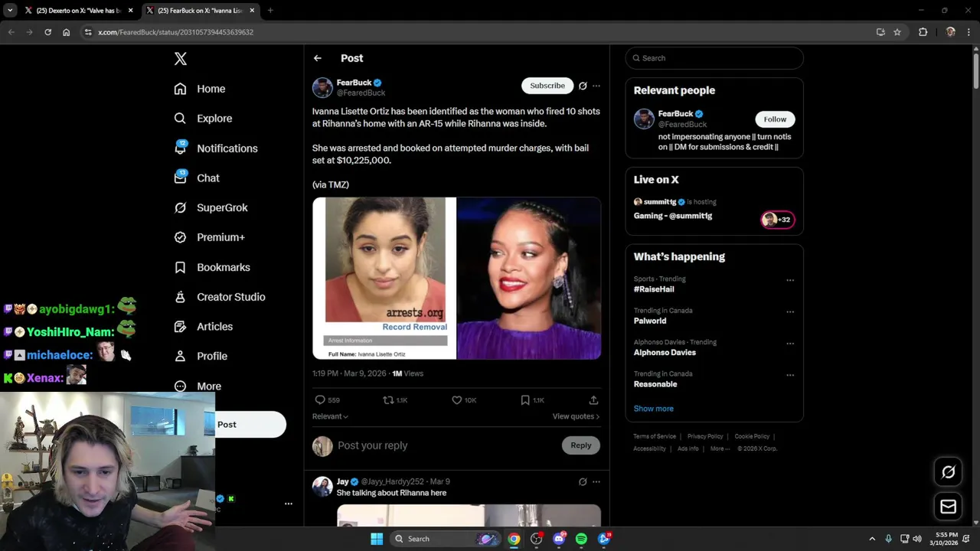The image size is (980, 551).
Task: Open the #RaiseHail trend
Action: (654, 289)
